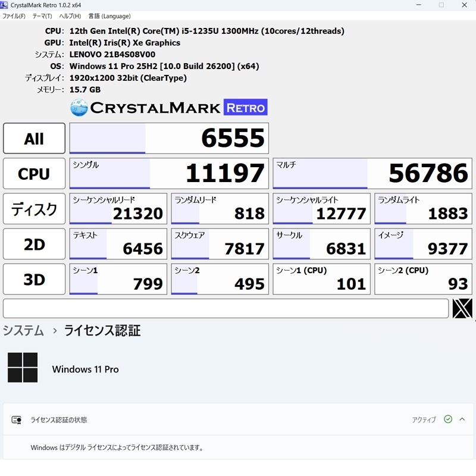Click the Windows 11 Pro edition label
The width and height of the screenshot is (476, 476).
point(85,369)
